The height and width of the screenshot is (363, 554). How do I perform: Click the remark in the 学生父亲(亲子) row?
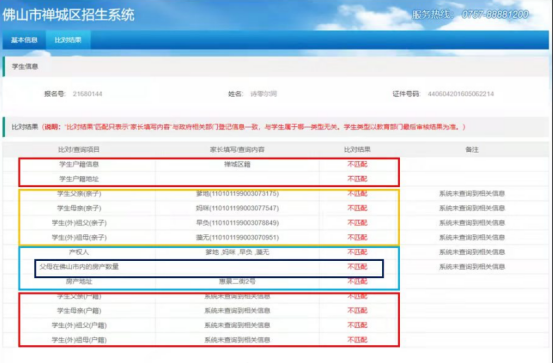472,194
